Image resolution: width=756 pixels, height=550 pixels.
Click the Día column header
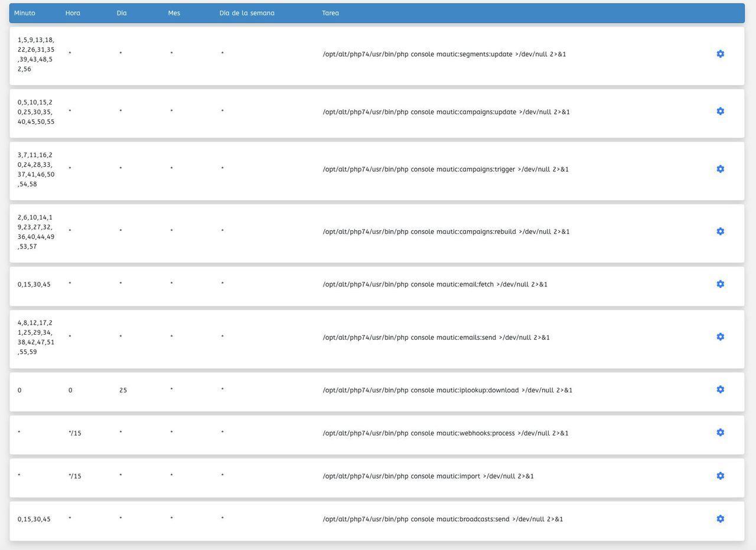(x=122, y=13)
